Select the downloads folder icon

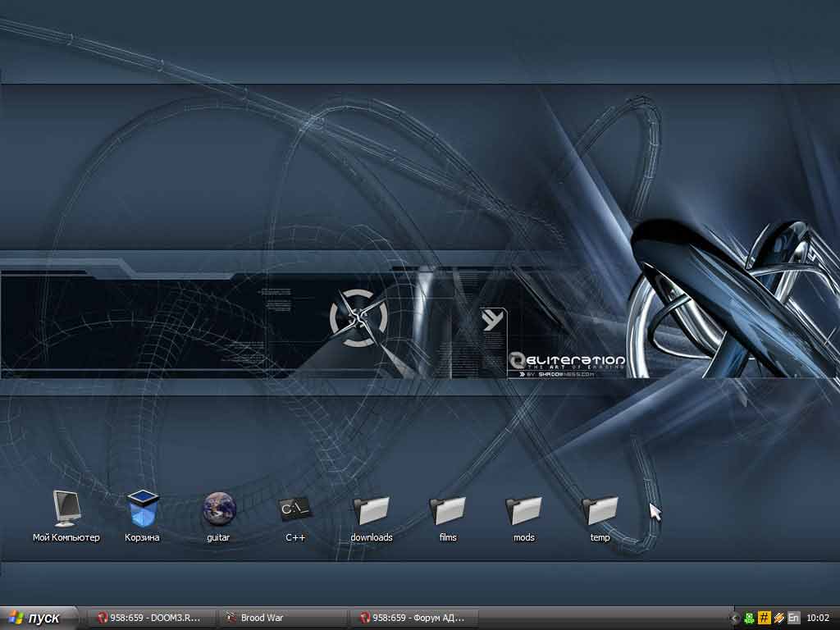click(372, 509)
